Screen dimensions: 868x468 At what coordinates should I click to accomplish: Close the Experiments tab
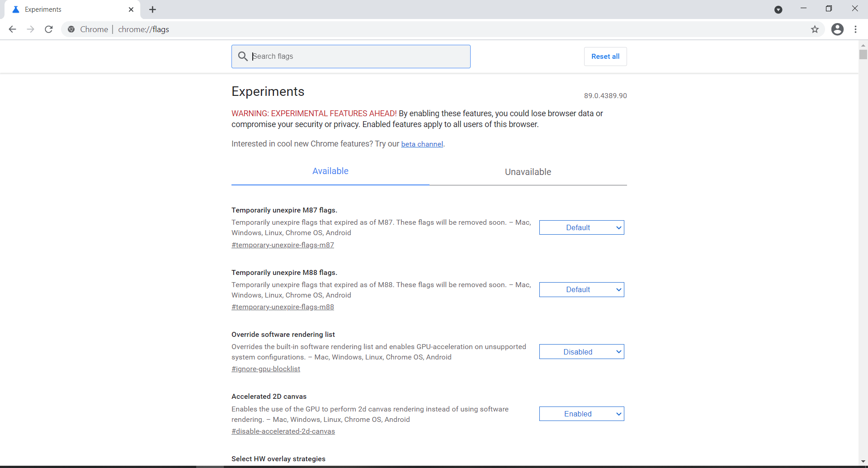coord(131,9)
